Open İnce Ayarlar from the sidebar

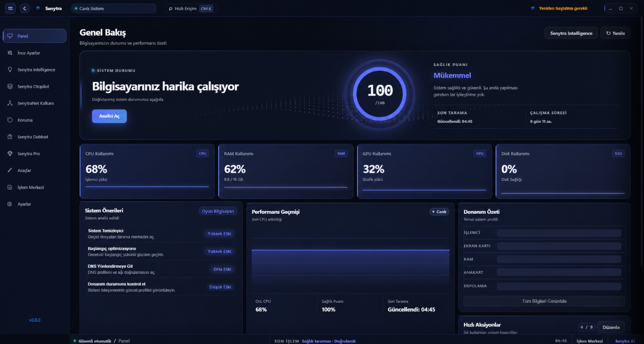coord(35,53)
